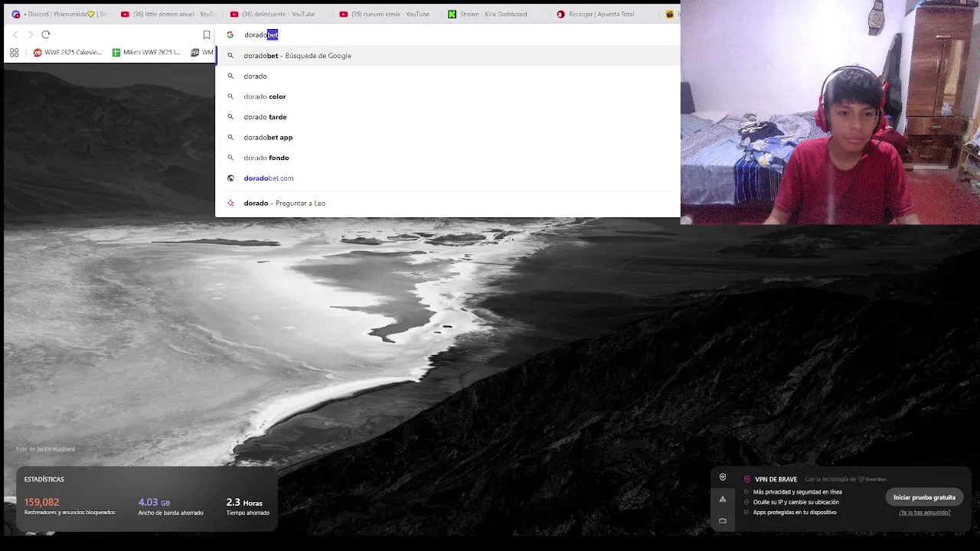This screenshot has width=980, height=551.
Task: Click the ESTADÍSTICAS heading
Action: (44, 479)
